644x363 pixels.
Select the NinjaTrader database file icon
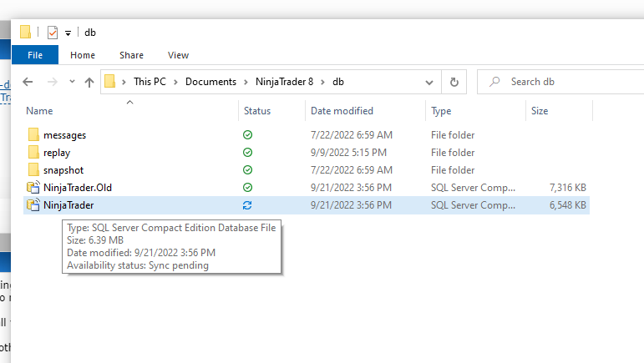tap(33, 204)
